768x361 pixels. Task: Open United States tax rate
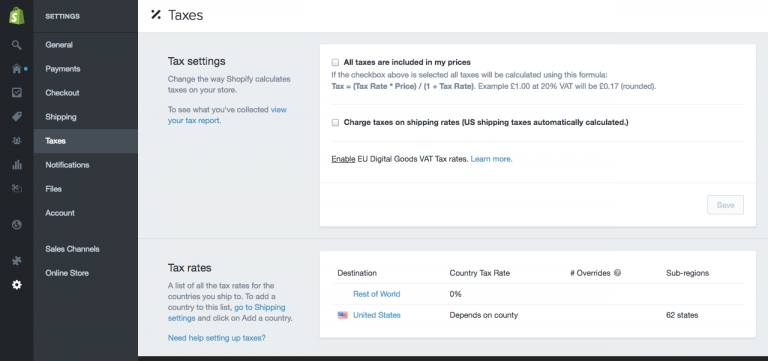(x=376, y=315)
